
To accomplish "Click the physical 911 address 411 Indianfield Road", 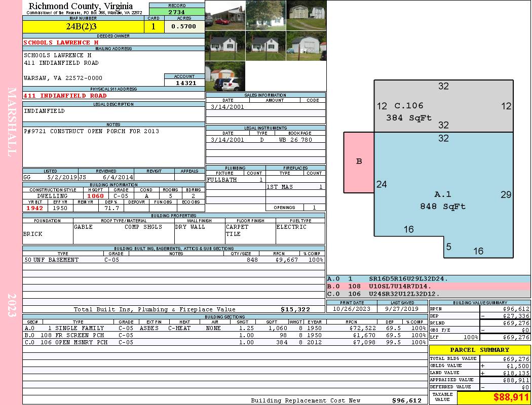I will point(65,96).
